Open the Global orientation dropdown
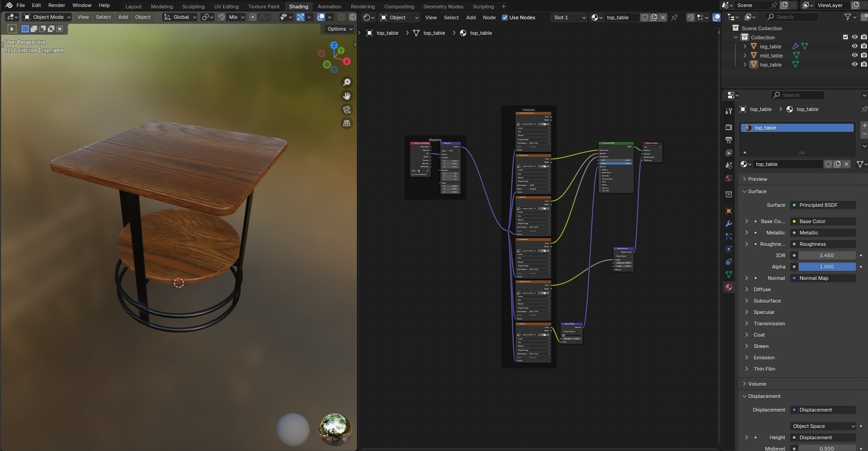The image size is (868, 451). [180, 17]
